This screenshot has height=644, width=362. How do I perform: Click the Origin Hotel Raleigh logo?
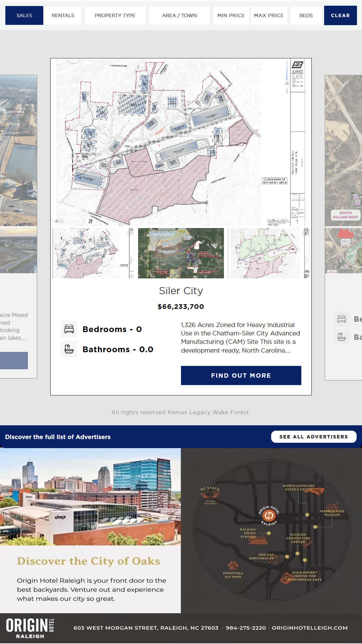pyautogui.click(x=30, y=628)
